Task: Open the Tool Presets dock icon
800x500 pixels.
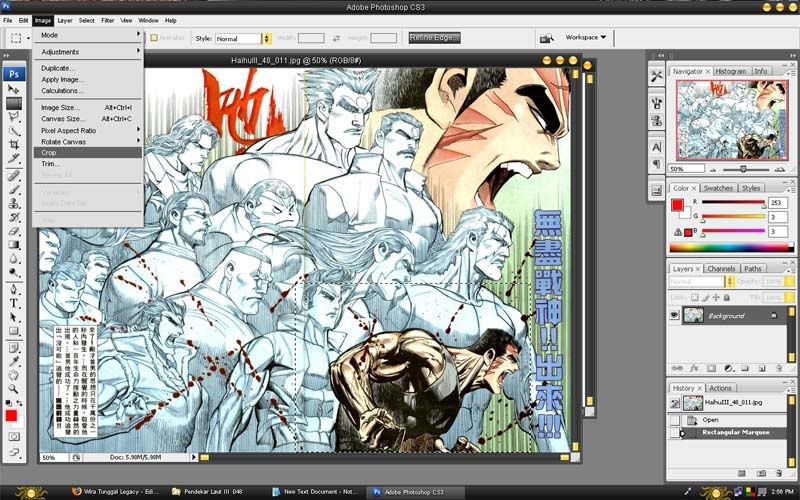Action: (656, 77)
